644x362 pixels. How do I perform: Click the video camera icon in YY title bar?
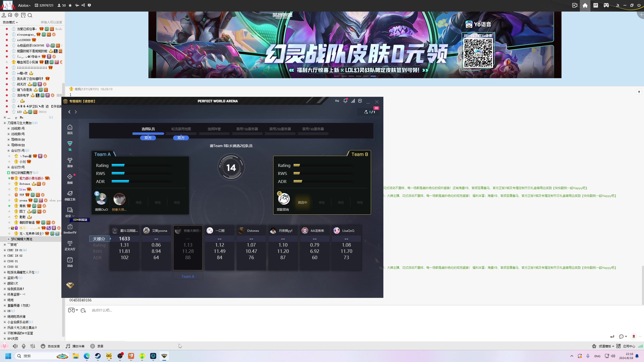coord(575,5)
